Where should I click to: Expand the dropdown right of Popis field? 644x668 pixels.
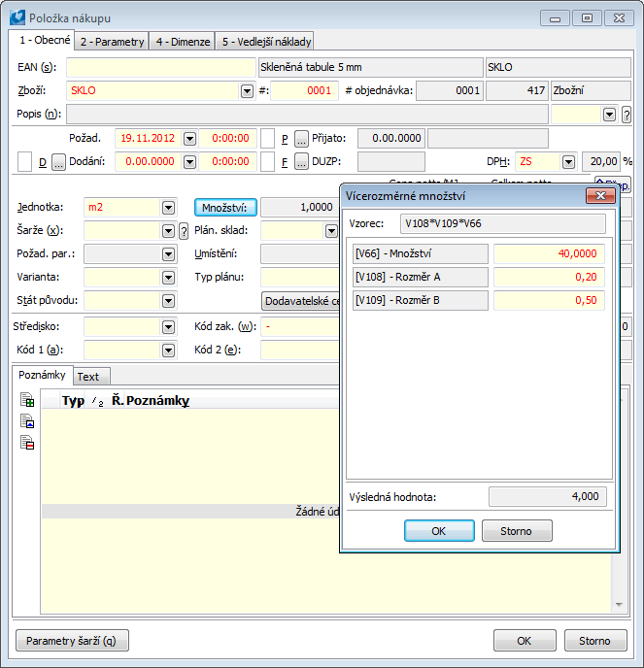coord(609,115)
